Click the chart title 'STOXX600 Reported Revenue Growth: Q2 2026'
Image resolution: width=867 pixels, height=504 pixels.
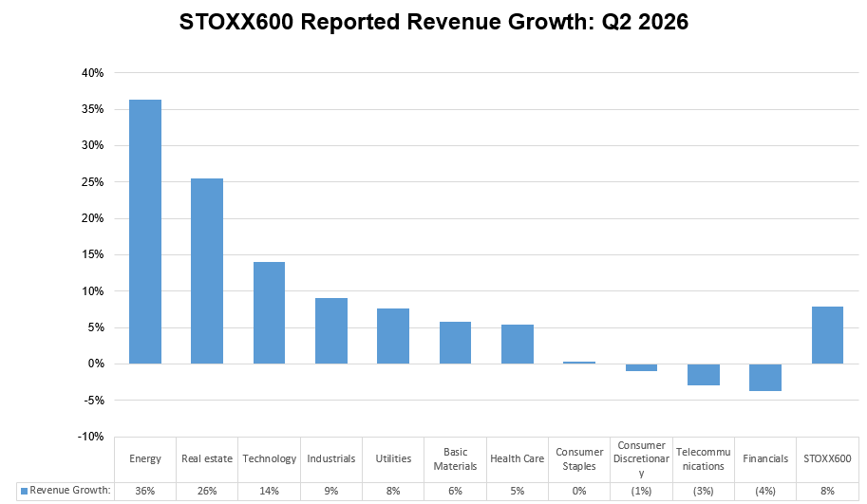point(433,22)
